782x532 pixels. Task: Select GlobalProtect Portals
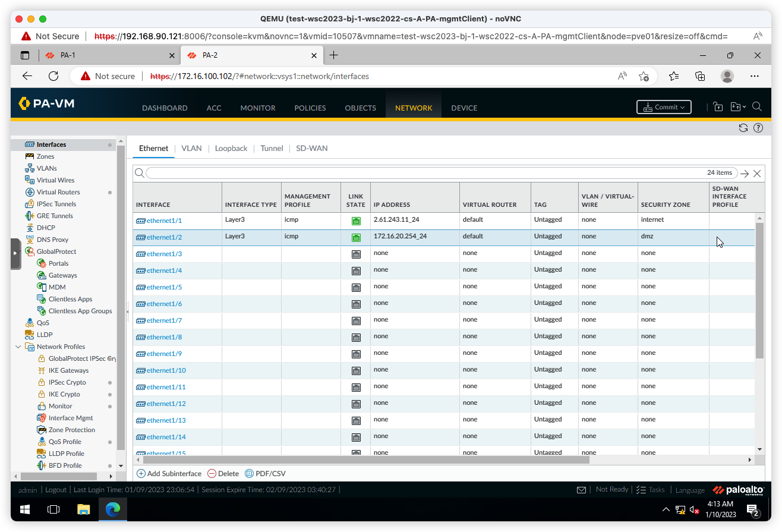tap(53, 263)
